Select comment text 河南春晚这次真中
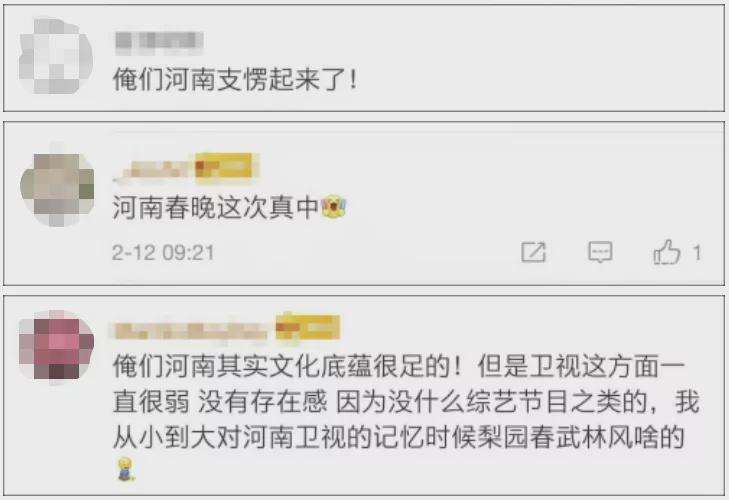 click(217, 207)
